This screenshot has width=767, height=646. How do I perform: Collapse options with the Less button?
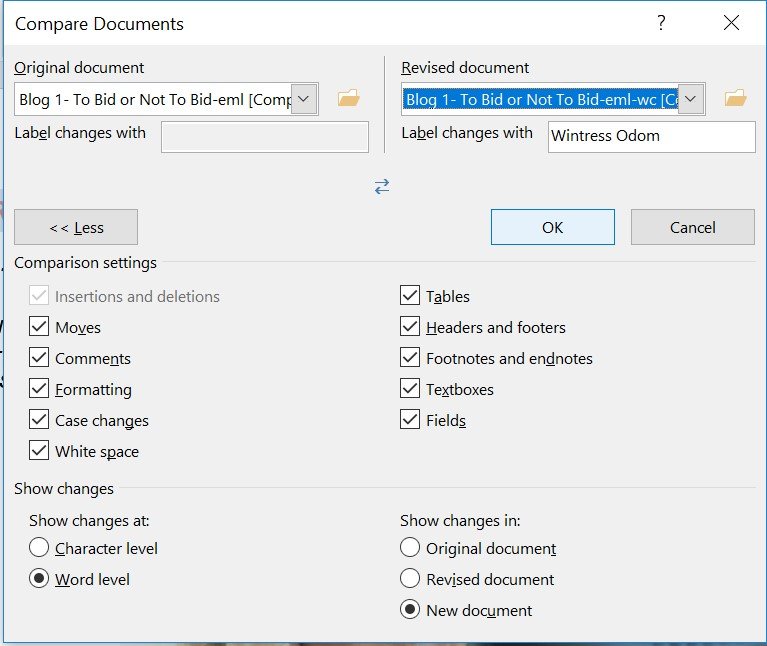[76, 227]
